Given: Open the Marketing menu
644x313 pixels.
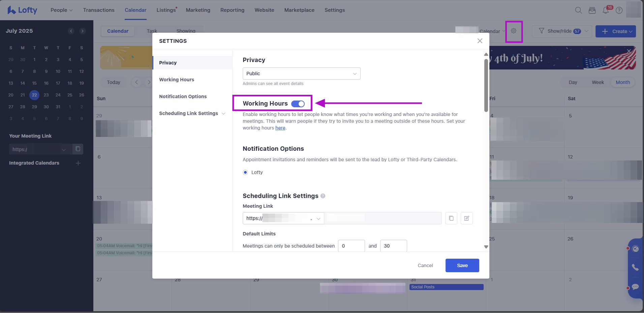Looking at the screenshot, I should [198, 10].
